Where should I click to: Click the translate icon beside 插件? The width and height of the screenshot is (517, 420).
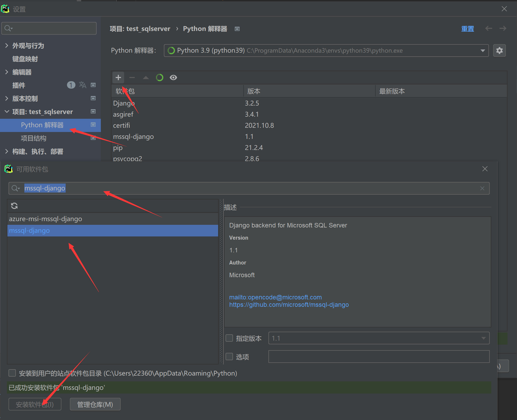pyautogui.click(x=83, y=85)
